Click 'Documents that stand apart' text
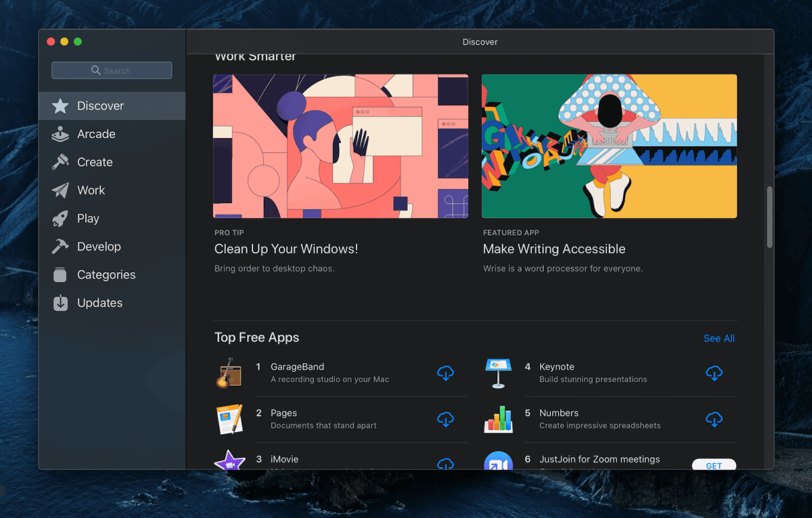 tap(323, 425)
